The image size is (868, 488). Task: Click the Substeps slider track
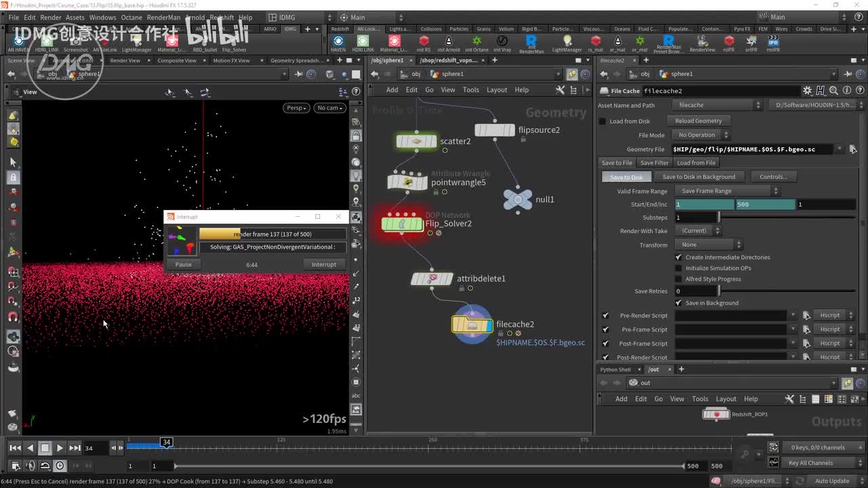point(787,218)
